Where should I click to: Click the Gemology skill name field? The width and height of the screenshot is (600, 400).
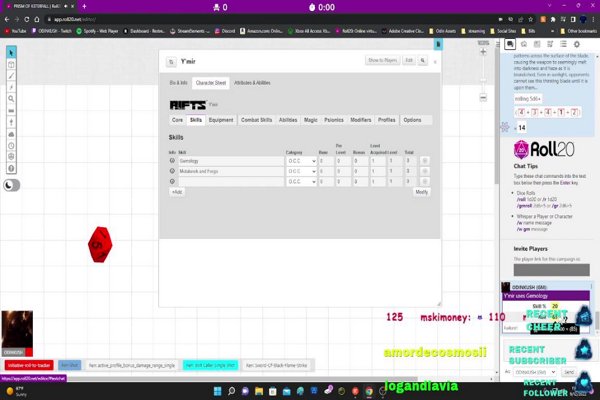pos(231,161)
